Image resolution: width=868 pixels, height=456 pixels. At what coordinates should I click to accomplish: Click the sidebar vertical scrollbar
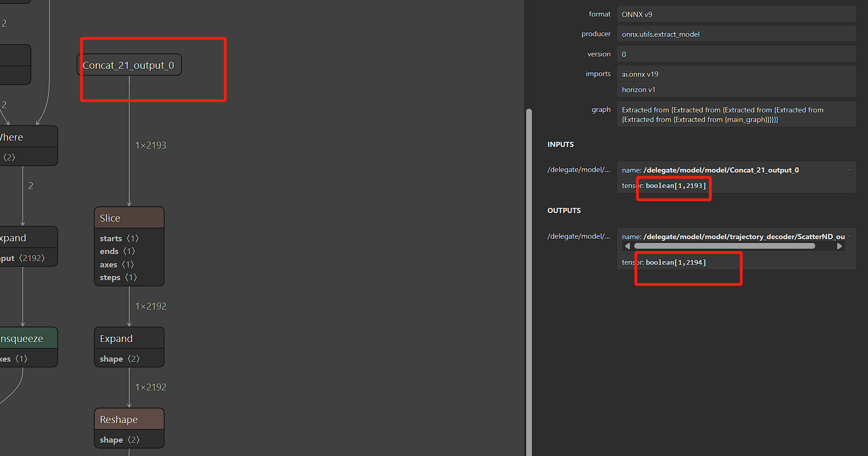(529, 266)
